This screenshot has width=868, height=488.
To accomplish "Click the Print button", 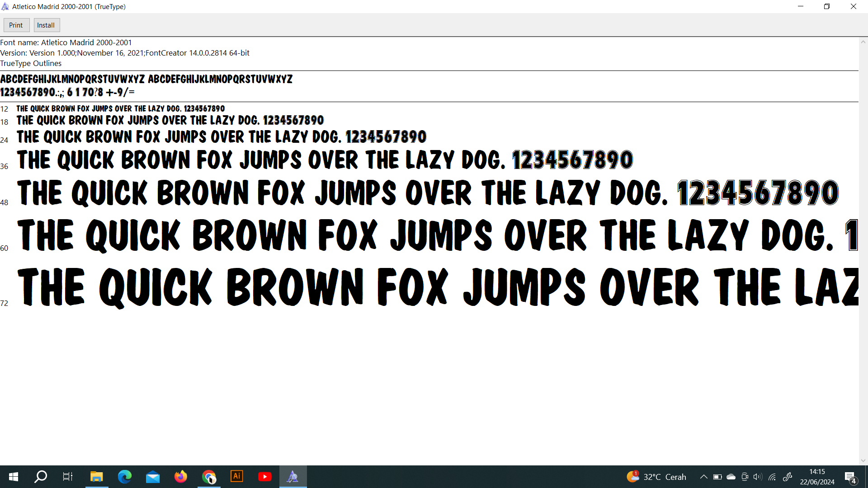I will tap(16, 25).
